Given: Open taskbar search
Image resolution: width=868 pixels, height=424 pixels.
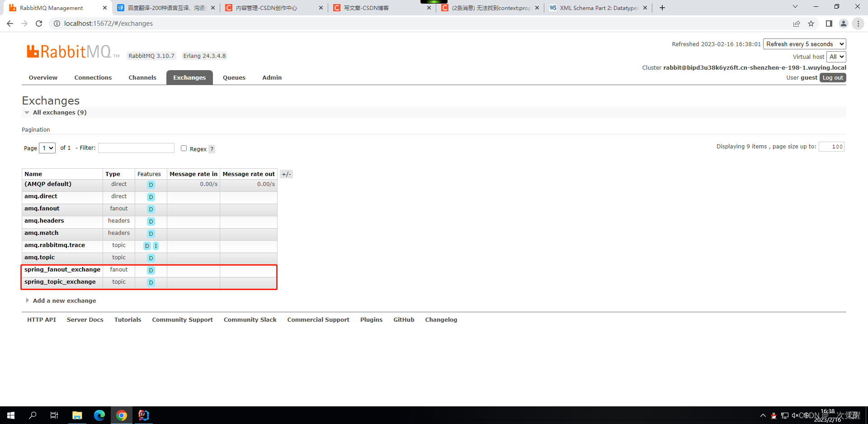Looking at the screenshot, I should 33,415.
